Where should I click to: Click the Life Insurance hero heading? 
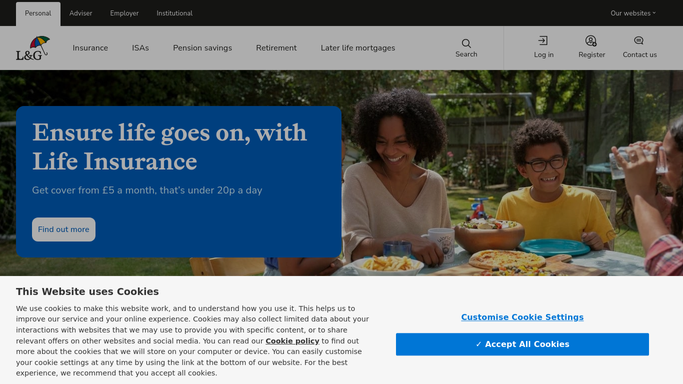[169, 147]
